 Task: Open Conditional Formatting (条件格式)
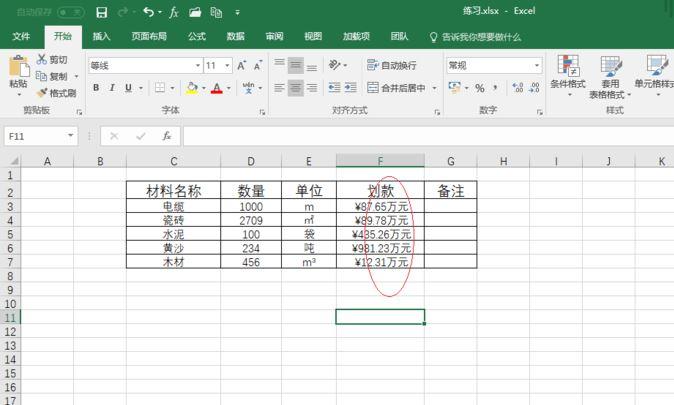tap(568, 75)
